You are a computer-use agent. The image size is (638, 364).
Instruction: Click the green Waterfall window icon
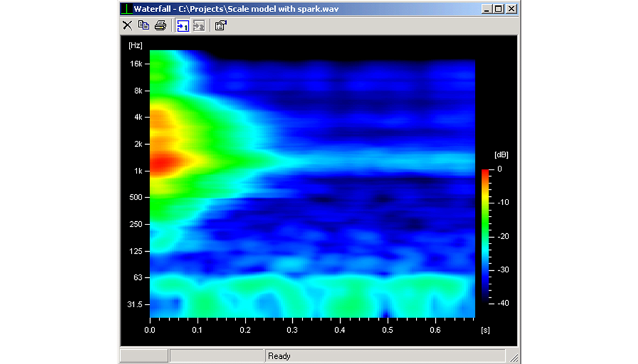tap(127, 9)
